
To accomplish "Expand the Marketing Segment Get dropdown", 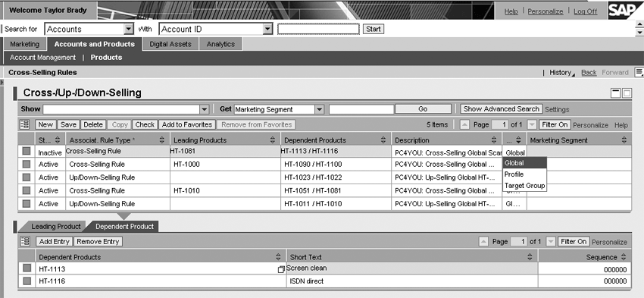I will pyautogui.click(x=320, y=109).
